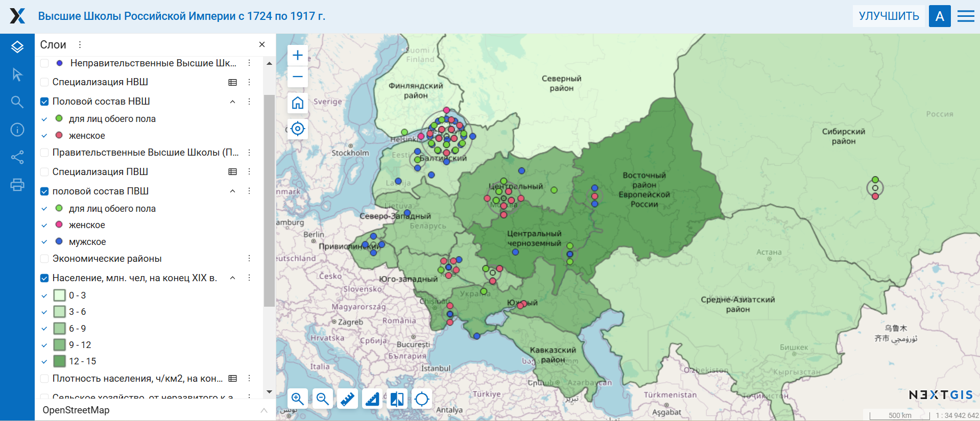This screenshot has height=421, width=980.
Task: Open the Layers panel icon in sidebar
Action: [x=17, y=47]
